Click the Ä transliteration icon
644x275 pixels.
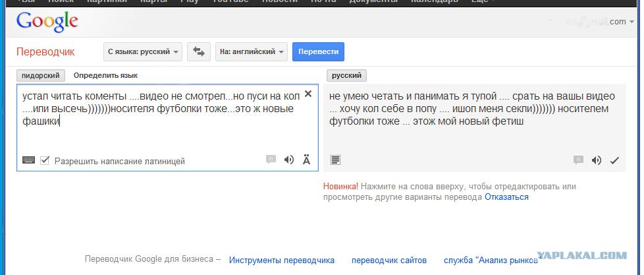point(306,160)
